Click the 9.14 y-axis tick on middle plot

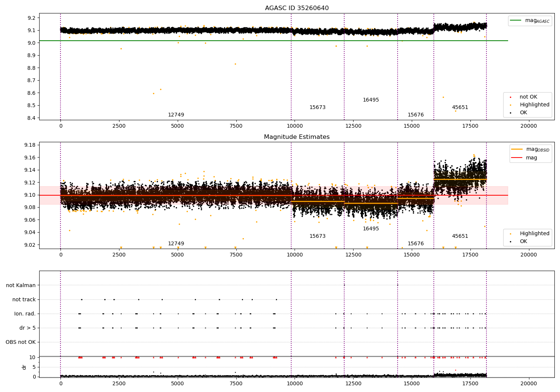tap(30, 170)
